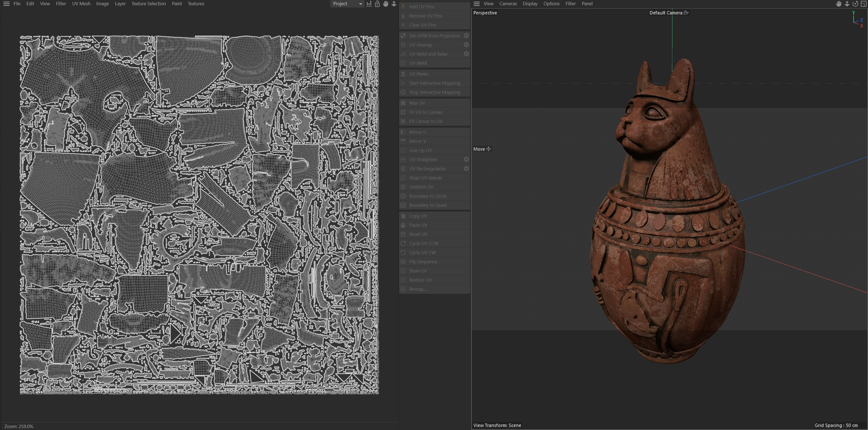Open the UV editor hamburger menu
Screen dimensions: 868x430
pos(6,4)
